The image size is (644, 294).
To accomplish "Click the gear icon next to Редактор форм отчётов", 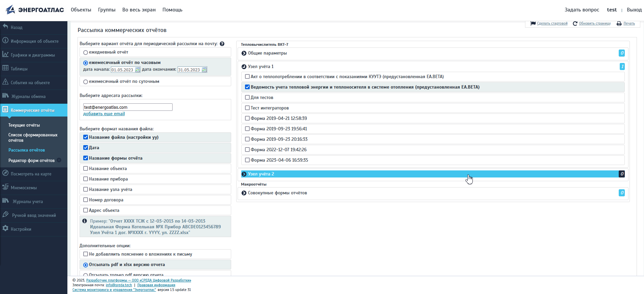I will tap(59, 160).
